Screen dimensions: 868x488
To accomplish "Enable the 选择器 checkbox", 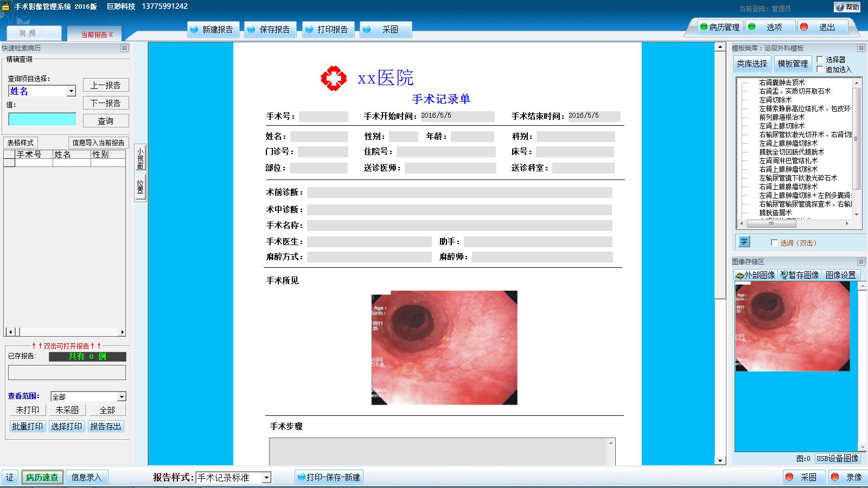I will [x=820, y=60].
